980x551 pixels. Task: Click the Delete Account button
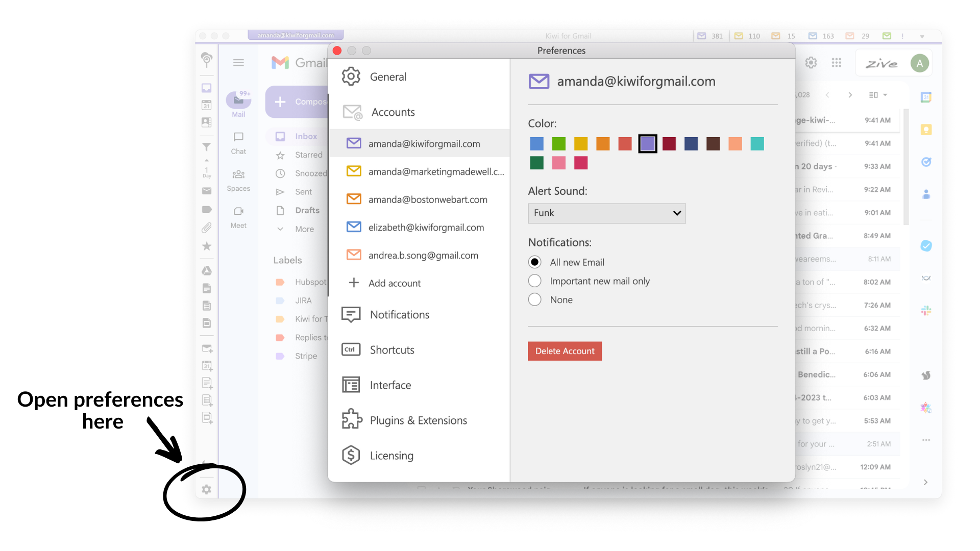pyautogui.click(x=565, y=351)
